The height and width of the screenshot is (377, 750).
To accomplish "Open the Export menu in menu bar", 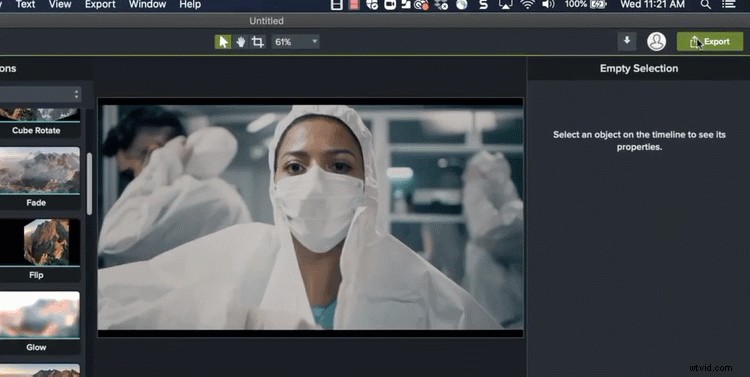I will pos(100,5).
